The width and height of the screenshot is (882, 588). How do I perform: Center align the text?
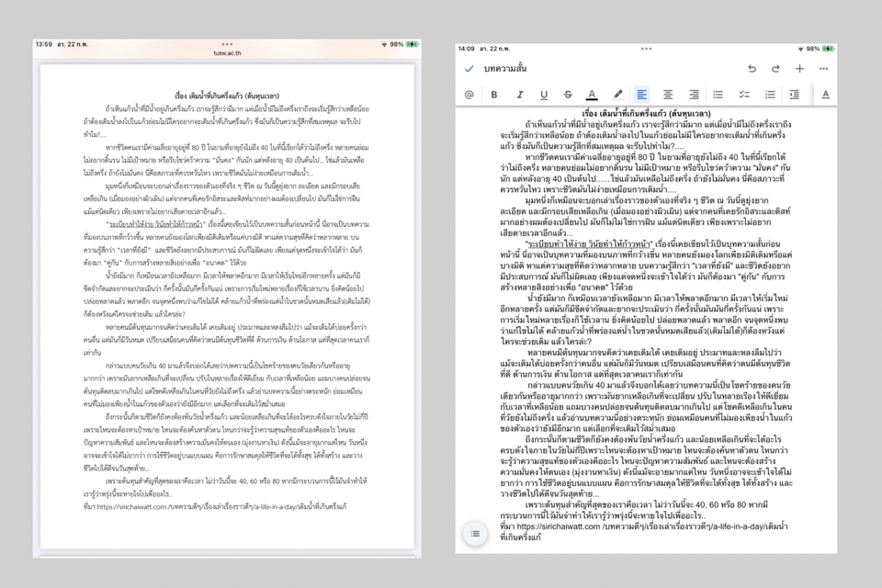click(668, 95)
